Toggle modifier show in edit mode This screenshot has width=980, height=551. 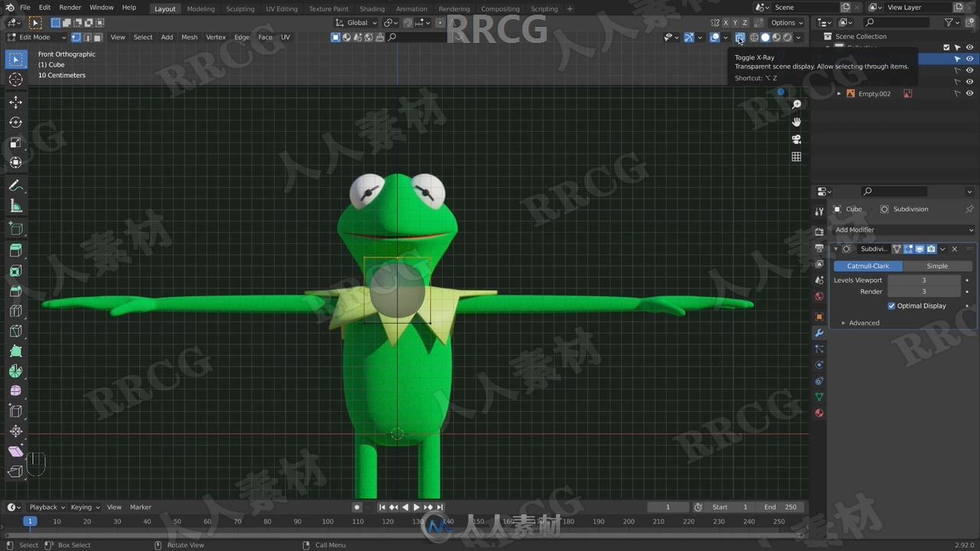tap(908, 249)
